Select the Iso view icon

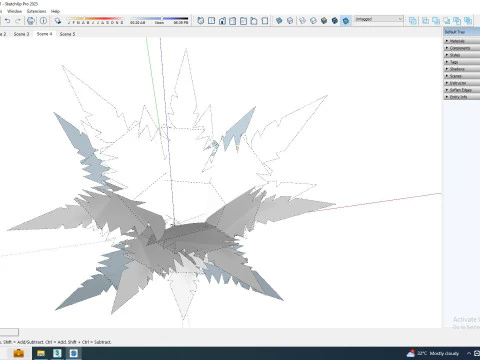tap(200, 21)
